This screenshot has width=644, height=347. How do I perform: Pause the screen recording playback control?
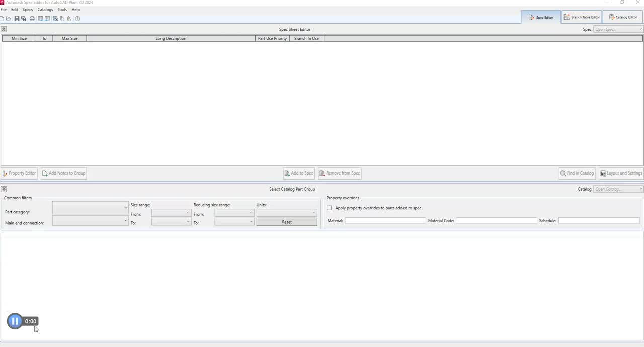pyautogui.click(x=15, y=321)
